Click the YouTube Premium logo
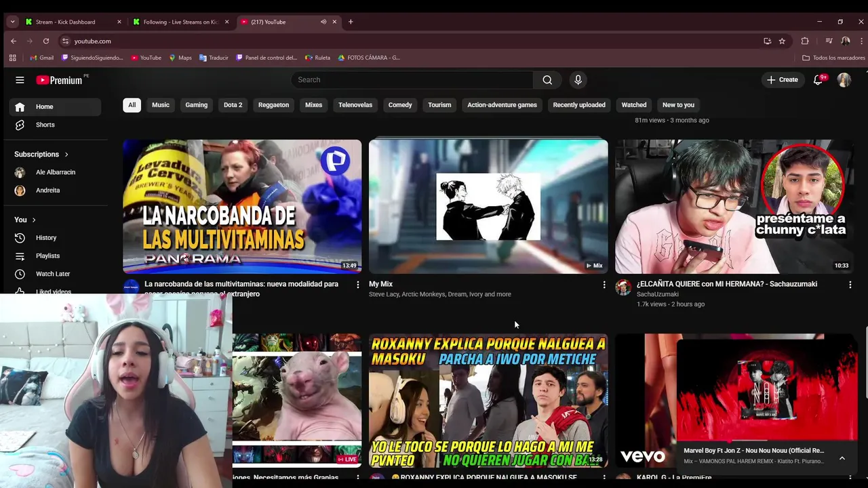This screenshot has height=488, width=868. pos(59,80)
